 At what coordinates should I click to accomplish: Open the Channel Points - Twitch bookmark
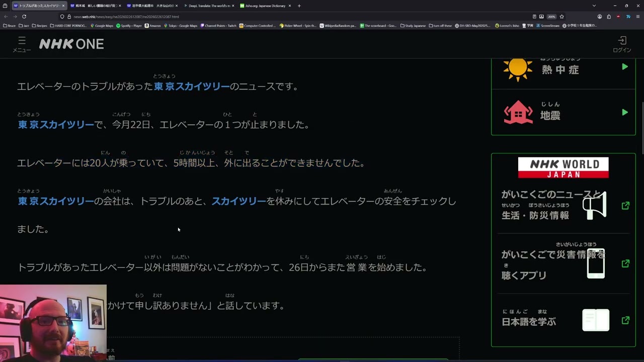coord(218,26)
